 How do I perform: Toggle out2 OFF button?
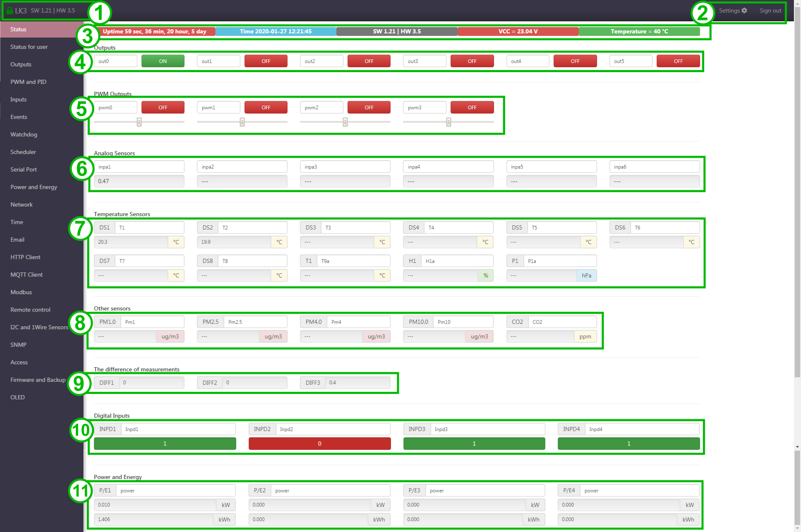pos(369,61)
